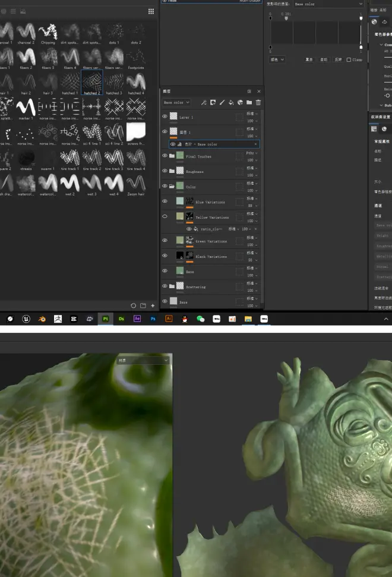Expand the Scattering folder

click(172, 286)
